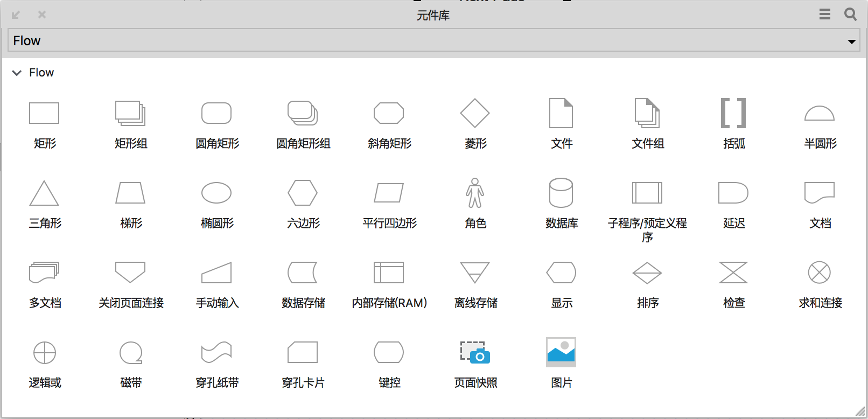Image resolution: width=868 pixels, height=419 pixels.
Task: Select the 平行四边形 parallelogram shape
Action: pos(389,193)
